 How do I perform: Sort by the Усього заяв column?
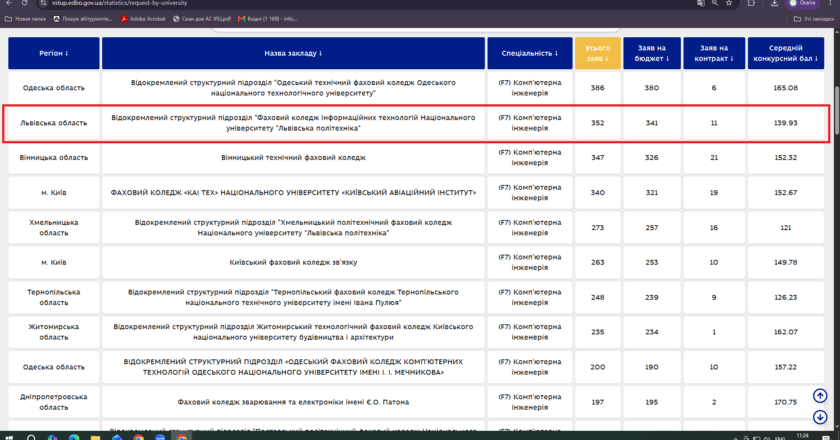[x=598, y=53]
